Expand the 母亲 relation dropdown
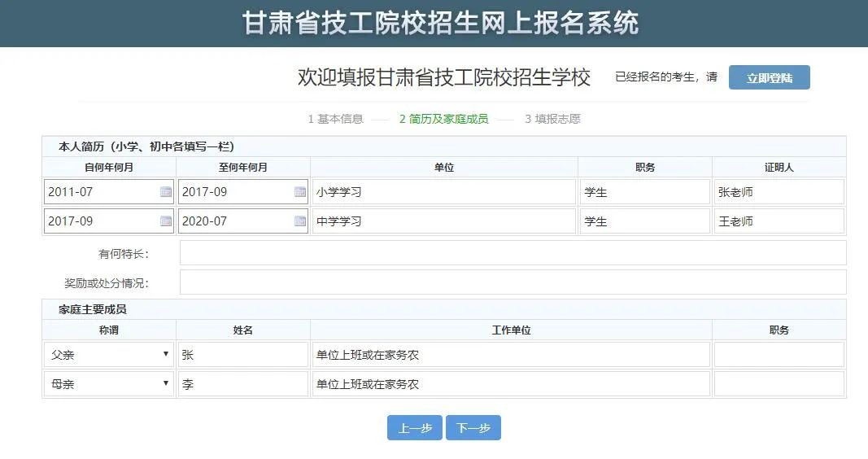This screenshot has width=868, height=459. [x=109, y=384]
